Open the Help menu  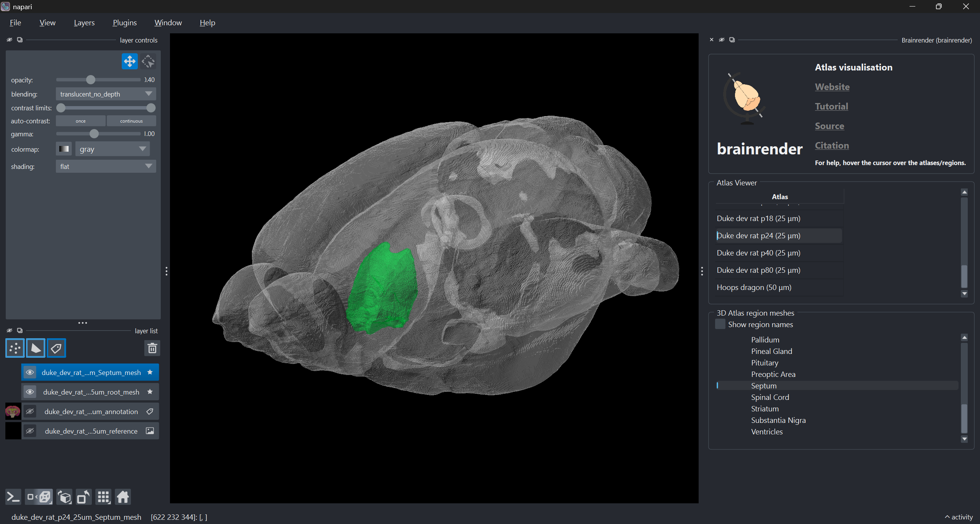(x=207, y=23)
